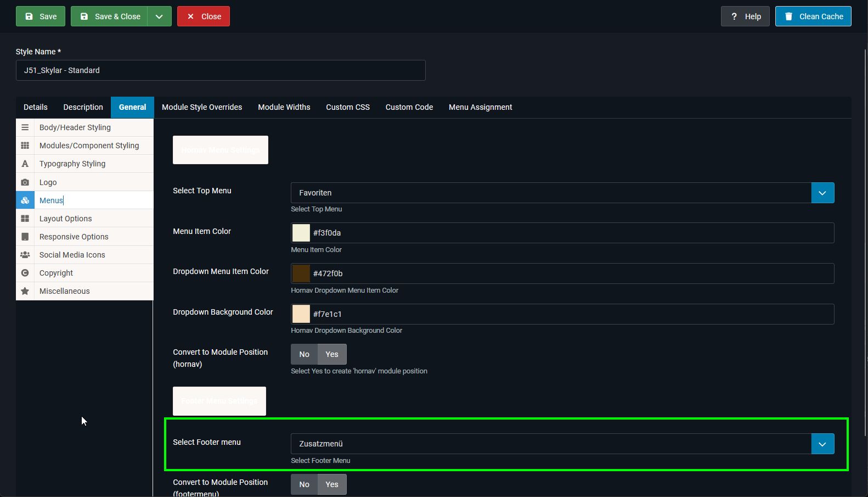Open the Dropdown Background Color swatch
The width and height of the screenshot is (868, 497).
pyautogui.click(x=301, y=314)
